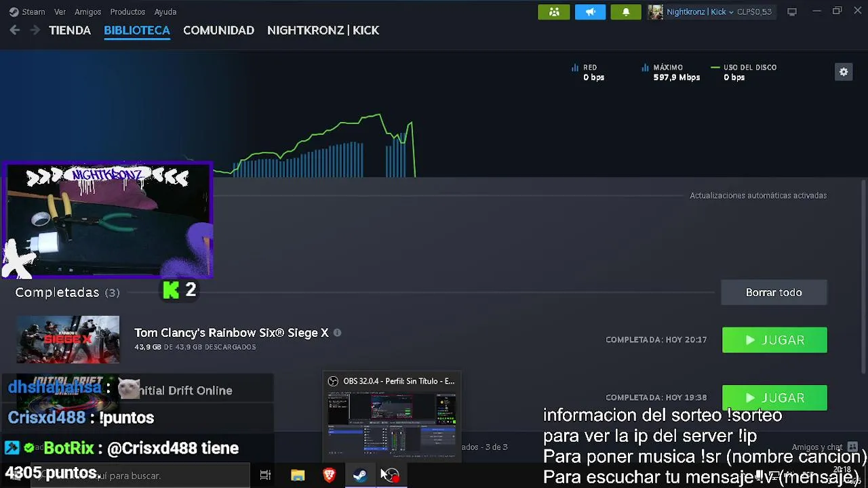Click the MÁXIMO 597,9 Mbps stat
Viewport: 868px width, 488px height.
point(671,73)
